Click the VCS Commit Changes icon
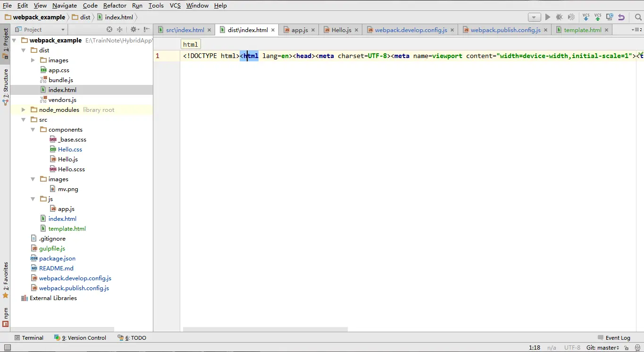 click(x=598, y=17)
